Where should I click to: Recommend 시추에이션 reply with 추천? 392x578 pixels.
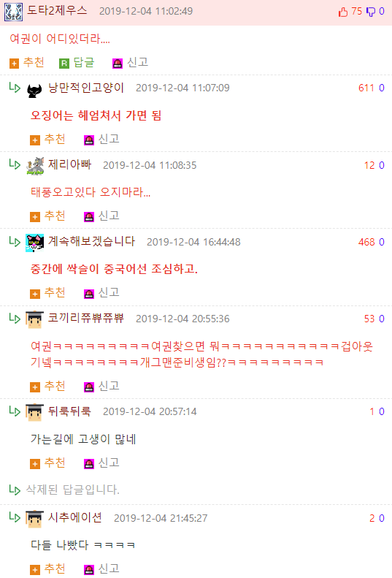(x=48, y=569)
